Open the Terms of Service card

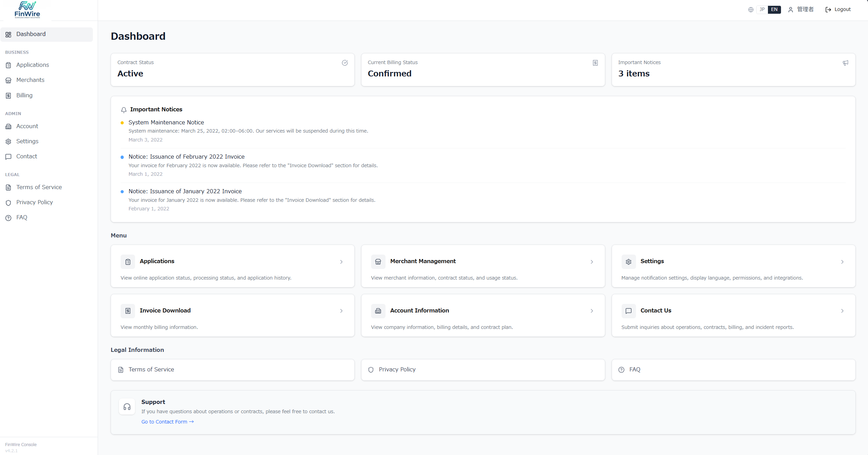pyautogui.click(x=232, y=370)
